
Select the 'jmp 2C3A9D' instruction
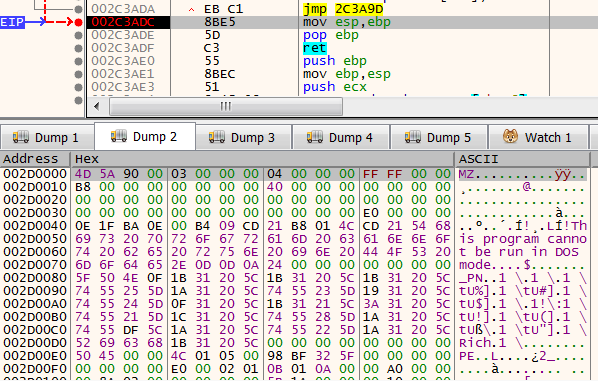(x=343, y=9)
